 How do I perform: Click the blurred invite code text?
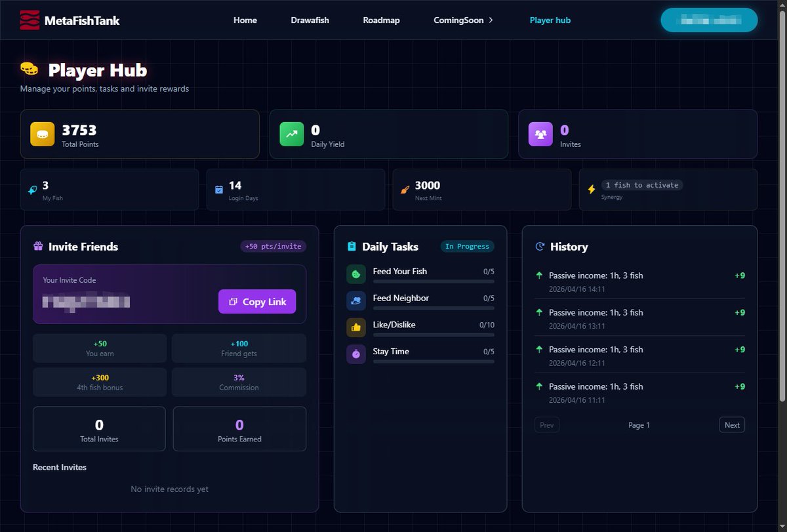click(86, 302)
